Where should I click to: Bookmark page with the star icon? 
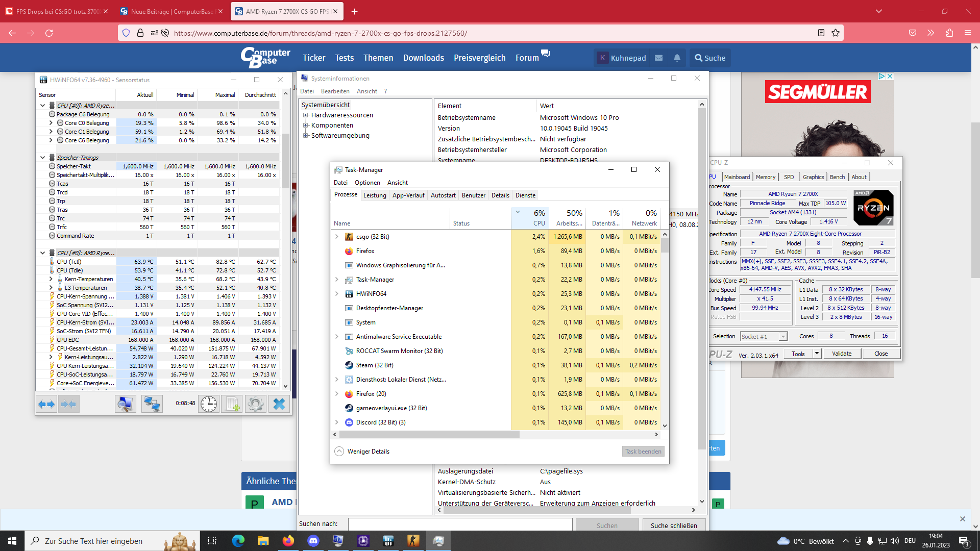(836, 33)
